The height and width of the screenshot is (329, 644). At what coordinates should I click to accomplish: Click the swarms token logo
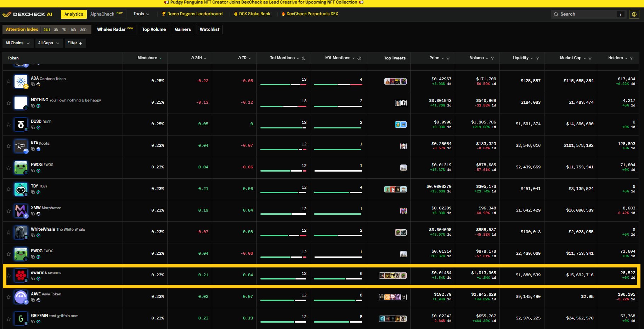[x=21, y=275]
